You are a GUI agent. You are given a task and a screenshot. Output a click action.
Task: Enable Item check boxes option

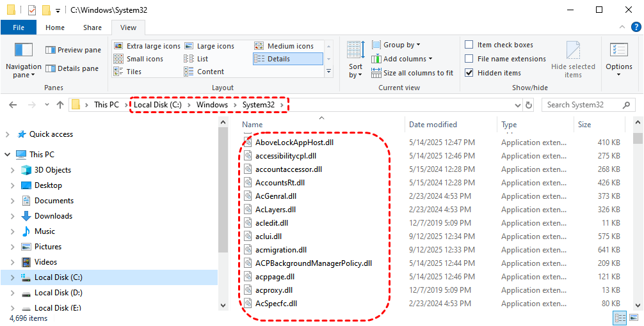point(469,45)
